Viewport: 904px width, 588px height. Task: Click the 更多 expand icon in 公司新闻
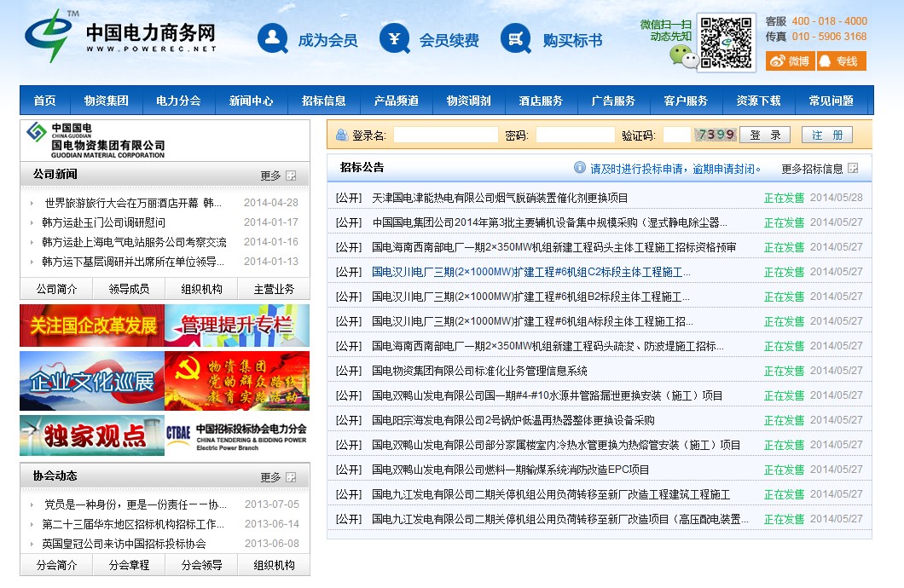tap(291, 176)
